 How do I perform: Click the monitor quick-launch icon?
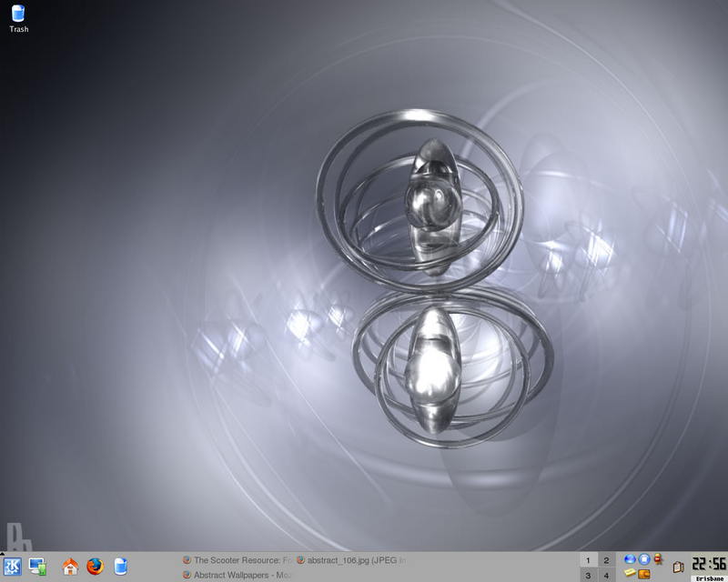pyautogui.click(x=36, y=566)
